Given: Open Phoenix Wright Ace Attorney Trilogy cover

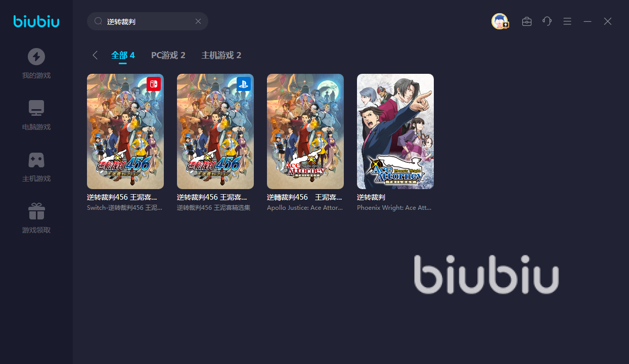Looking at the screenshot, I should (395, 131).
